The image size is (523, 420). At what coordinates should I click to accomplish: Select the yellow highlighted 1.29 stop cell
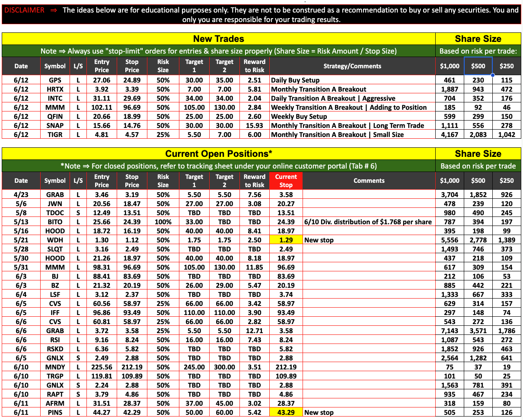point(286,240)
